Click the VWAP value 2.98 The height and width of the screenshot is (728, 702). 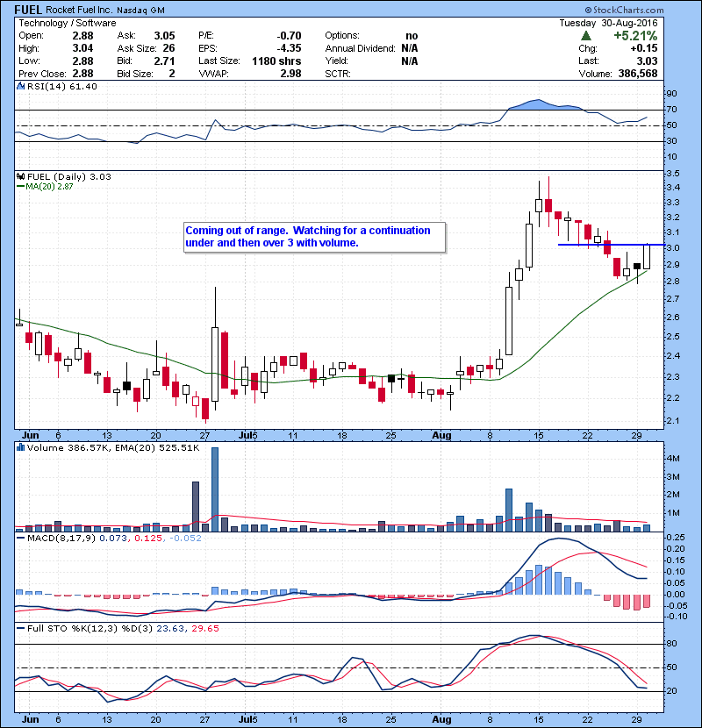290,74
